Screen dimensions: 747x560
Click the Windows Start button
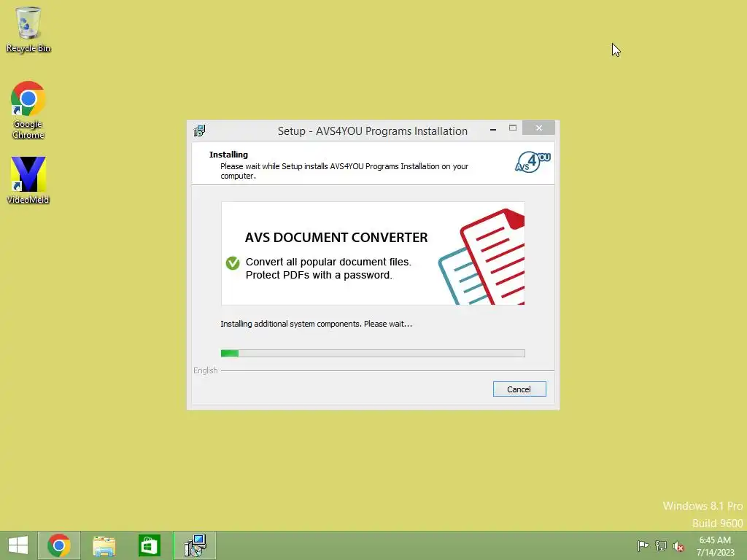(x=18, y=545)
